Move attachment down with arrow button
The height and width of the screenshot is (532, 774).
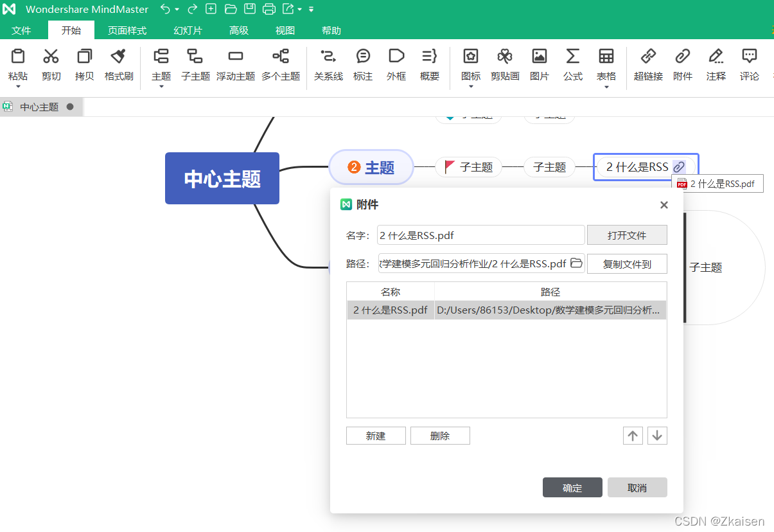[657, 436]
